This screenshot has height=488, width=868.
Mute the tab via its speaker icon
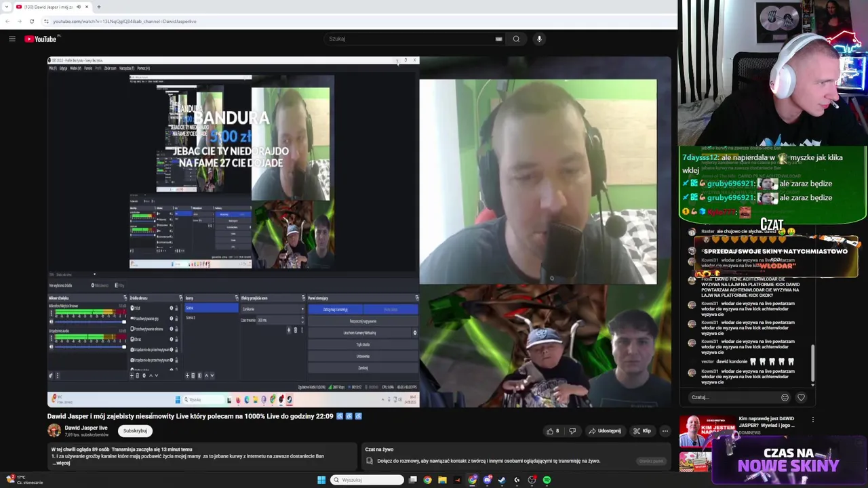[x=78, y=7]
